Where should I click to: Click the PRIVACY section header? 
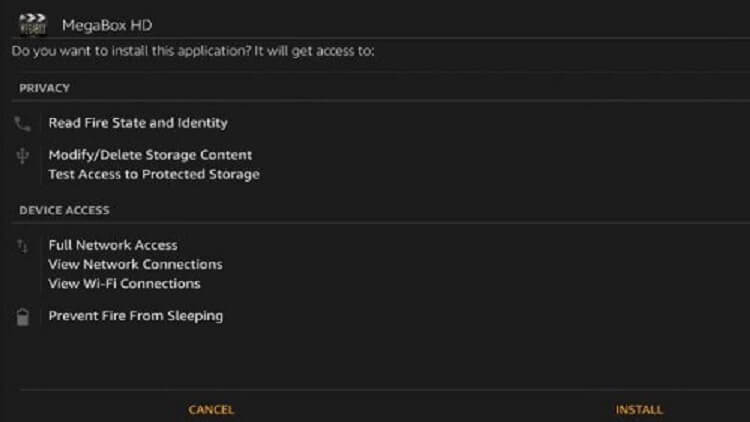[x=44, y=88]
